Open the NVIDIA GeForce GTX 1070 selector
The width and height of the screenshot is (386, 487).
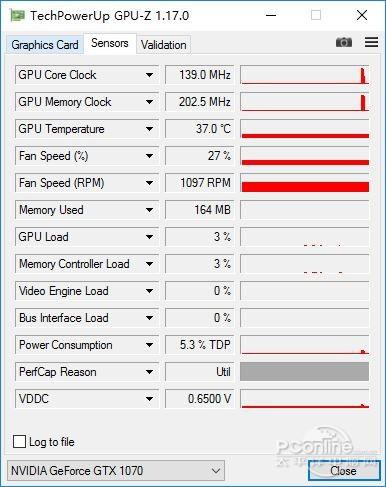tap(116, 471)
